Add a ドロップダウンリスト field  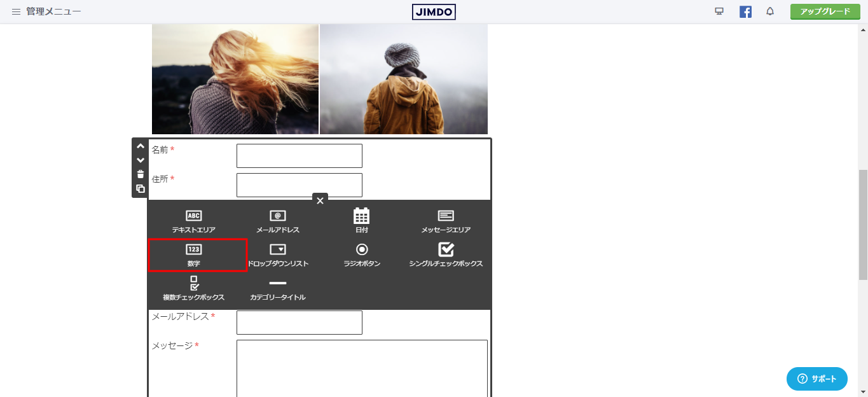coord(278,255)
